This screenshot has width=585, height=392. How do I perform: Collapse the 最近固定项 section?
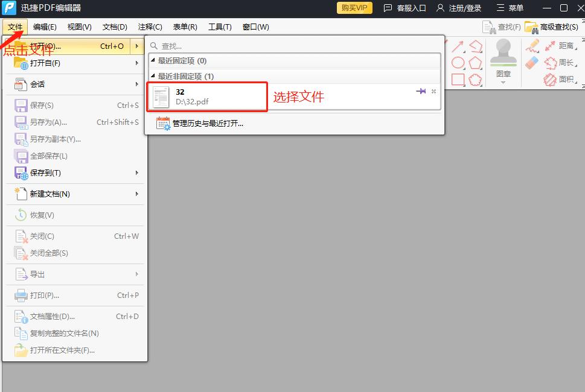(x=153, y=61)
